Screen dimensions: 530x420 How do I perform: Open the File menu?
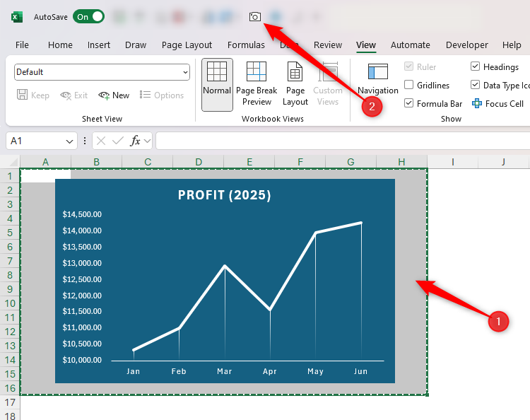22,45
